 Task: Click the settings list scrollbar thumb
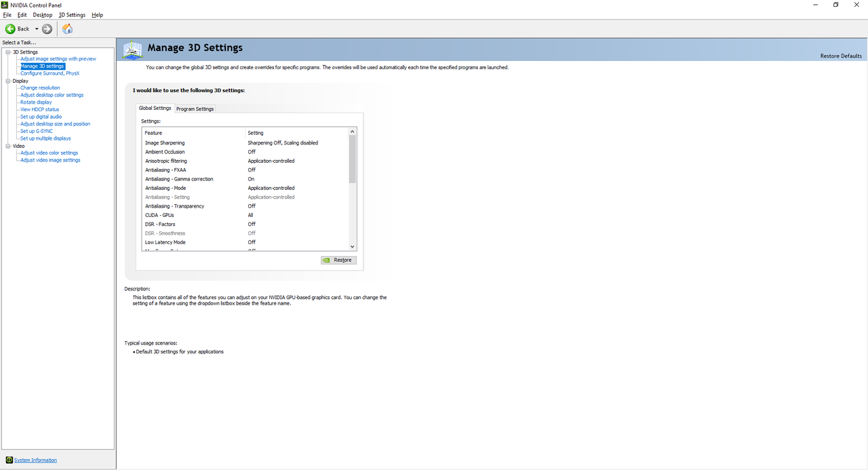pyautogui.click(x=353, y=159)
